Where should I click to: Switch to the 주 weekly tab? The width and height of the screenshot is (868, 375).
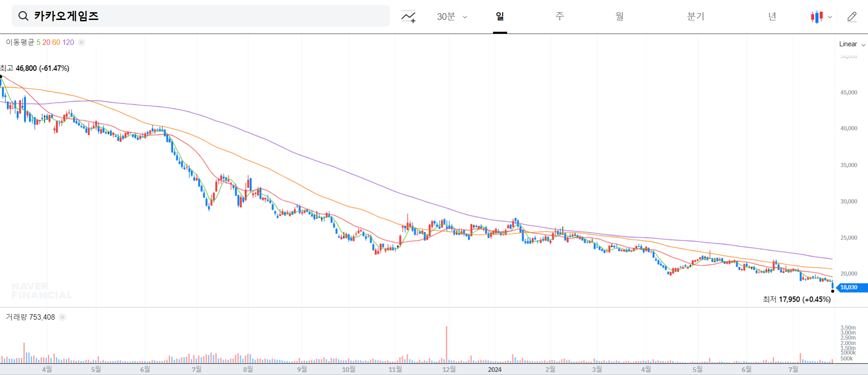560,16
